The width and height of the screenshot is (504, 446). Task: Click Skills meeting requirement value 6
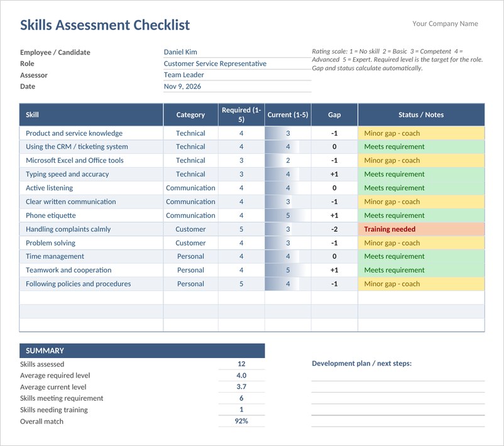tap(241, 398)
